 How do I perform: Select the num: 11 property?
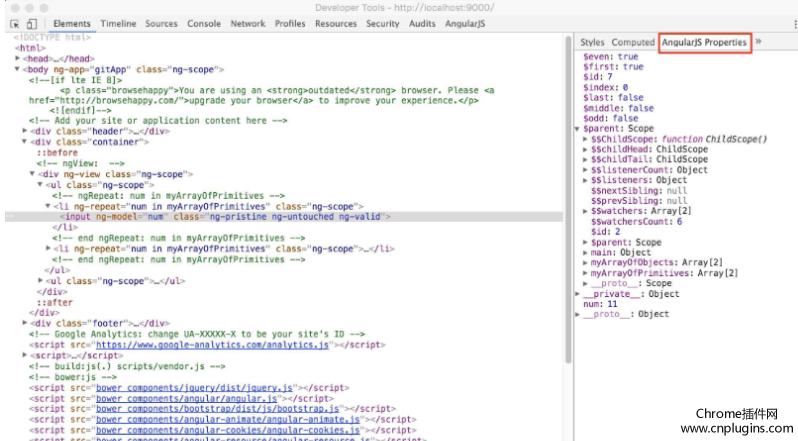pos(600,304)
